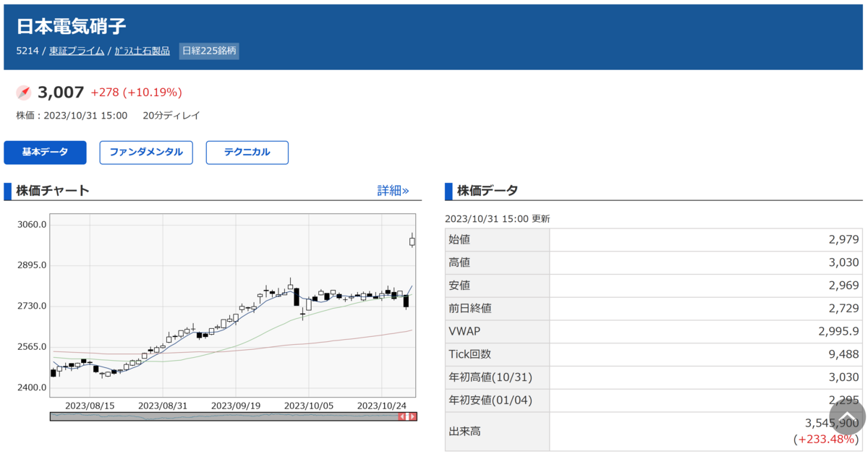
Task: Click the Tick回数 row label
Action: tap(469, 354)
